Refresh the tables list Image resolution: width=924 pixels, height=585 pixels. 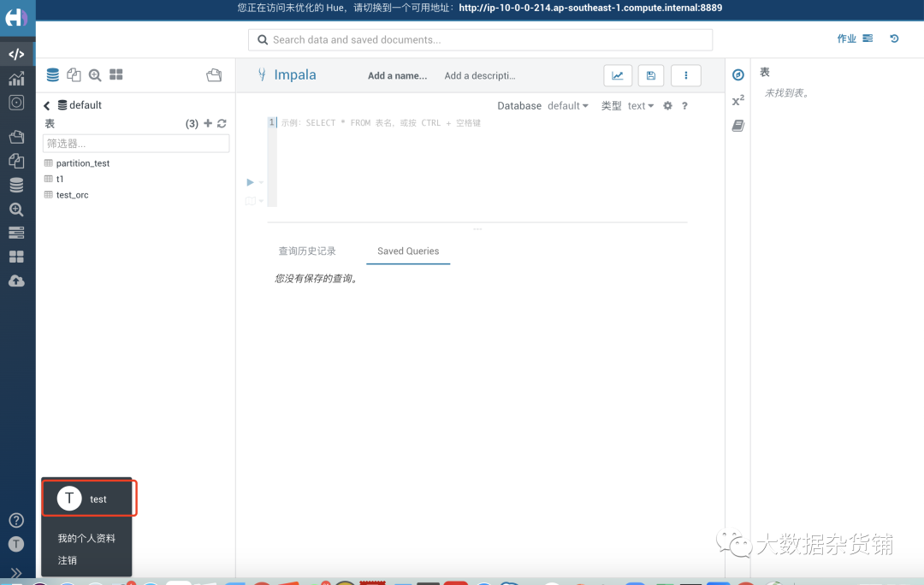click(222, 123)
